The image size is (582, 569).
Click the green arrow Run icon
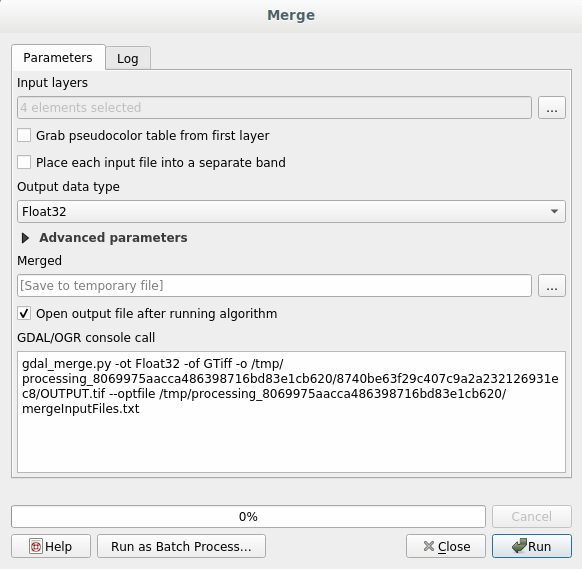pos(519,546)
